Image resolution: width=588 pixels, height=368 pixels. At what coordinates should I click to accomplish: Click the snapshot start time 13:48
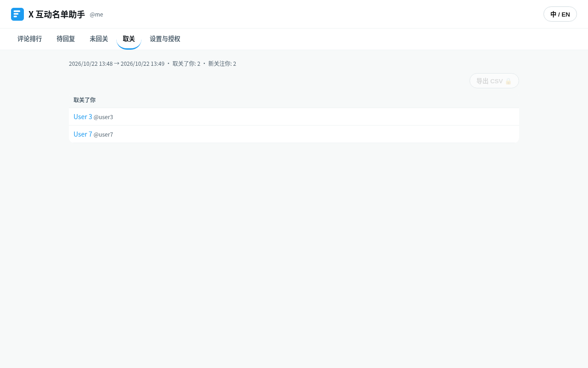click(106, 64)
